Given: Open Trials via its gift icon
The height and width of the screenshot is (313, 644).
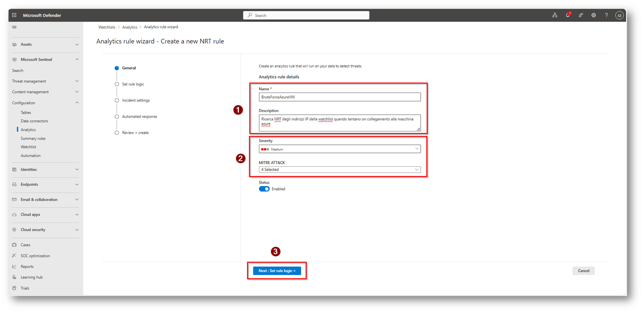Looking at the screenshot, I should pyautogui.click(x=15, y=288).
